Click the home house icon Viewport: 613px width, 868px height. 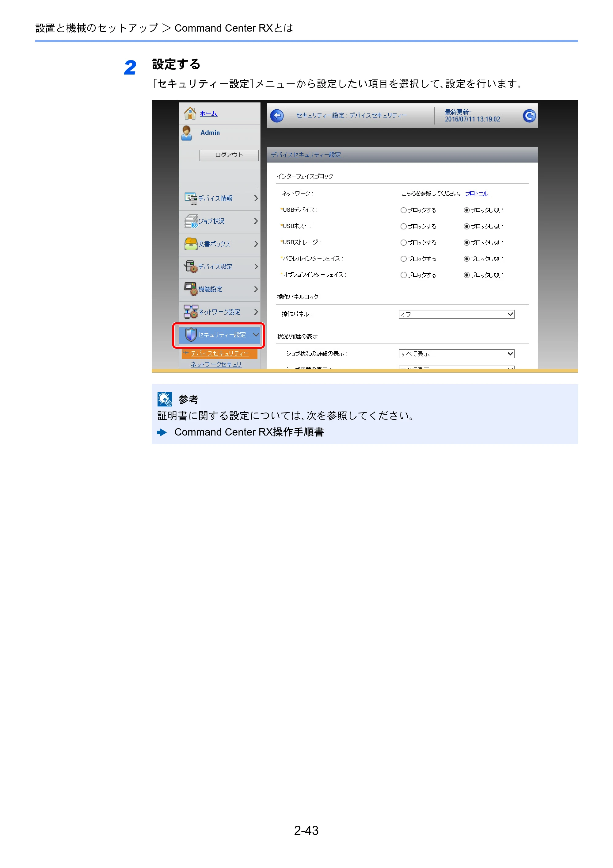[x=190, y=113]
